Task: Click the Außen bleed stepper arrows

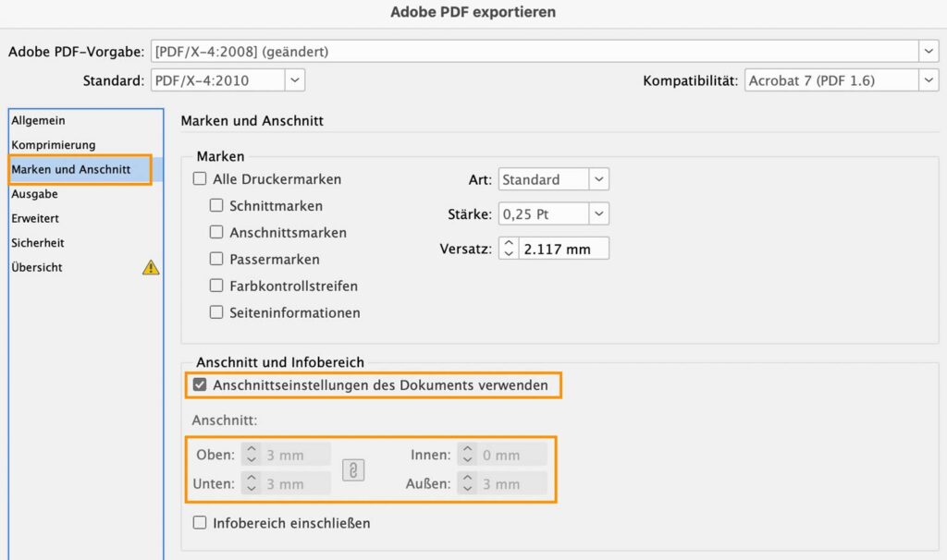Action: (468, 483)
